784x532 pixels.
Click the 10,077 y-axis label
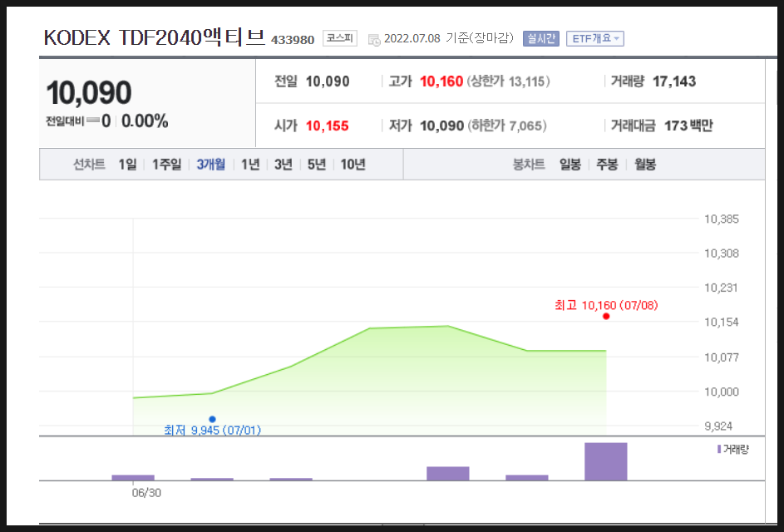click(721, 357)
